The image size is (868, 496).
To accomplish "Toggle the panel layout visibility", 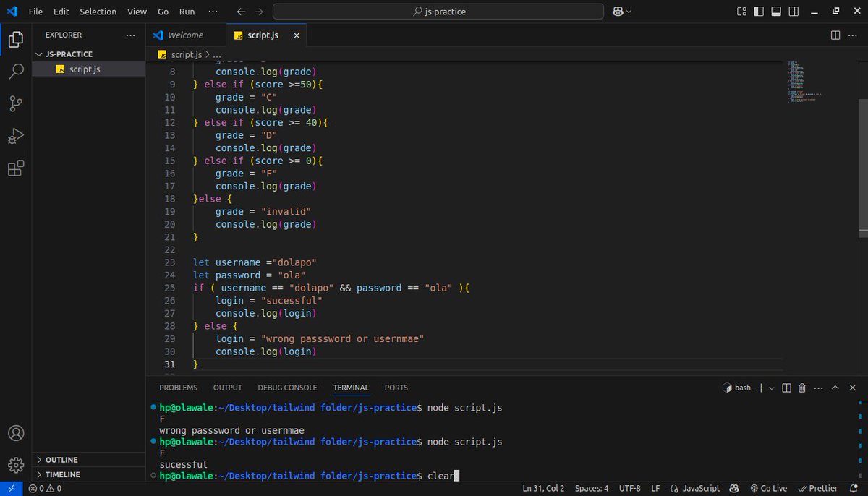I will (x=776, y=12).
